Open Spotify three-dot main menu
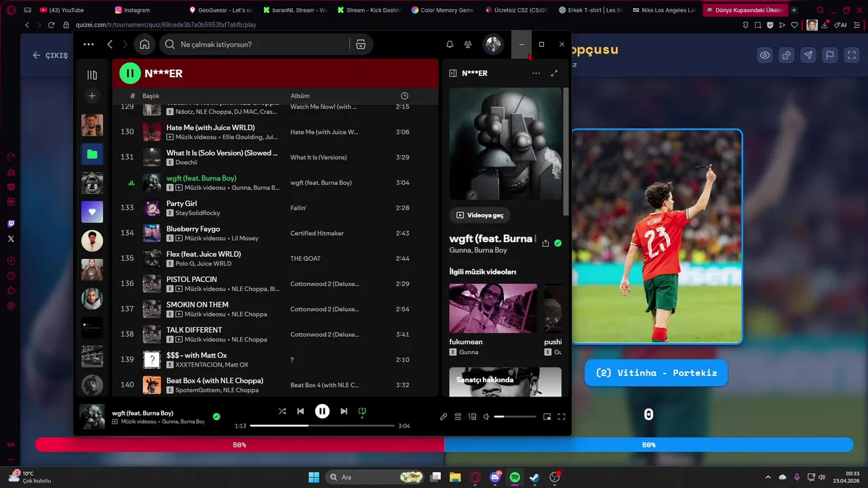Image resolution: width=868 pixels, height=488 pixels. click(x=89, y=44)
